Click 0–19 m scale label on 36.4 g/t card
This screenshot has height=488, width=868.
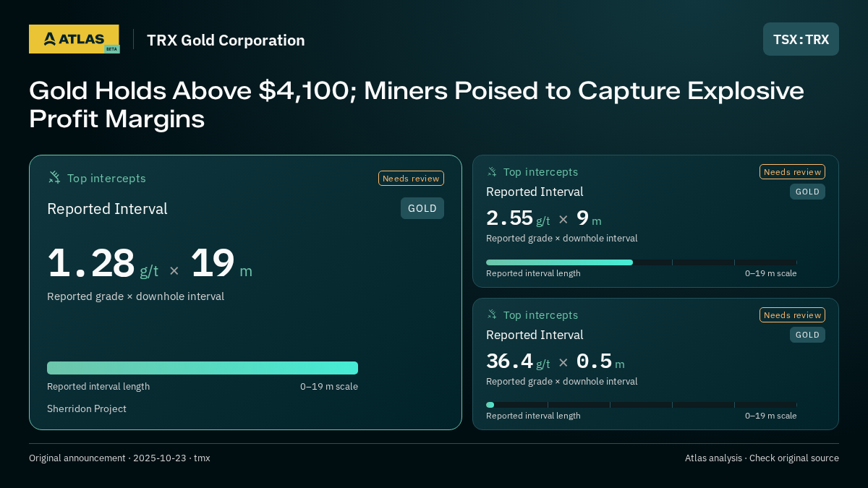(771, 416)
